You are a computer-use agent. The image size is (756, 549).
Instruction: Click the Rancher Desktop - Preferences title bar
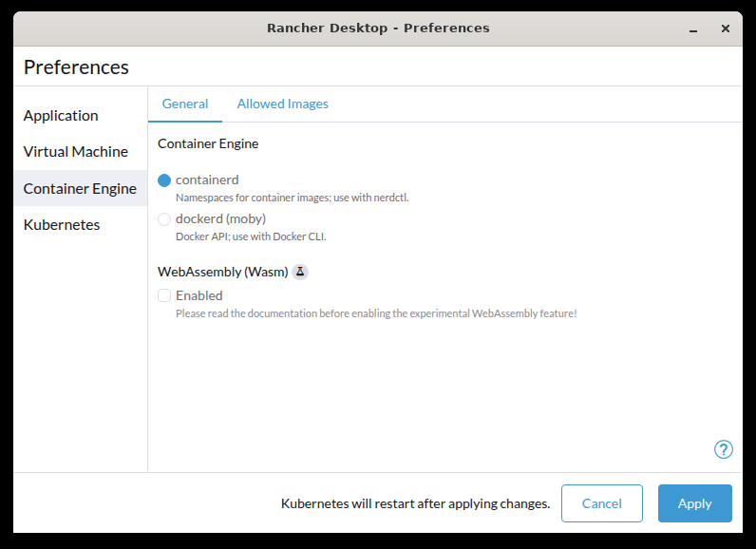pos(378,28)
